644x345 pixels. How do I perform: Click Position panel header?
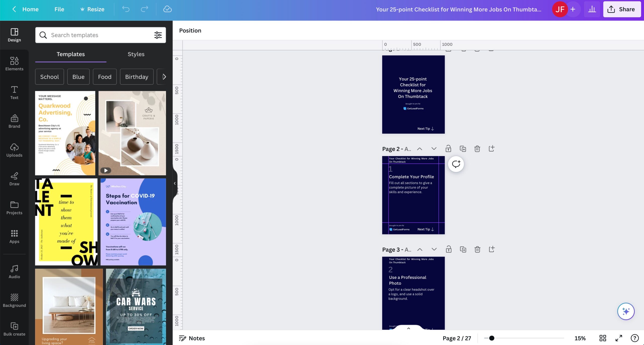tap(190, 30)
